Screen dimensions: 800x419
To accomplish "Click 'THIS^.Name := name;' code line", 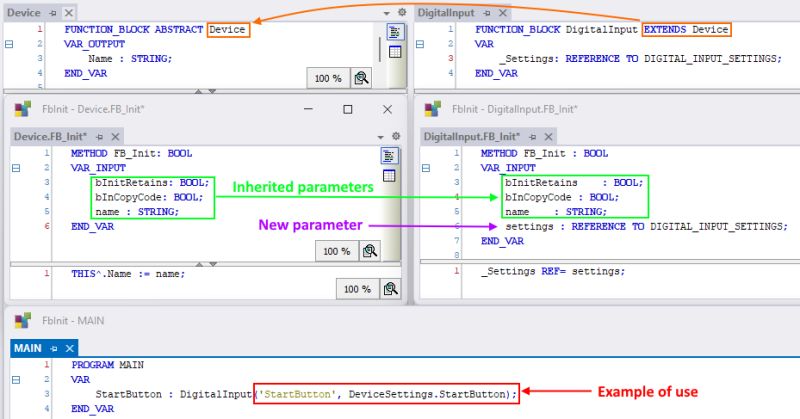I will click(x=128, y=274).
